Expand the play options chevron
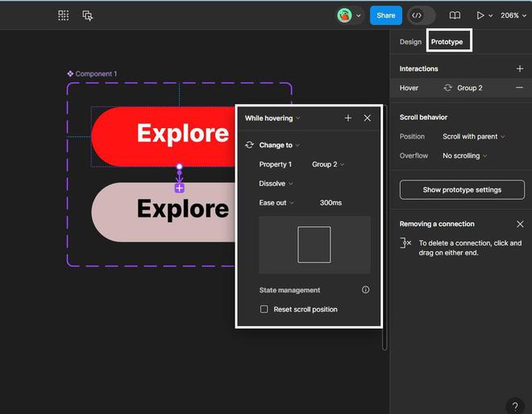 tap(491, 15)
